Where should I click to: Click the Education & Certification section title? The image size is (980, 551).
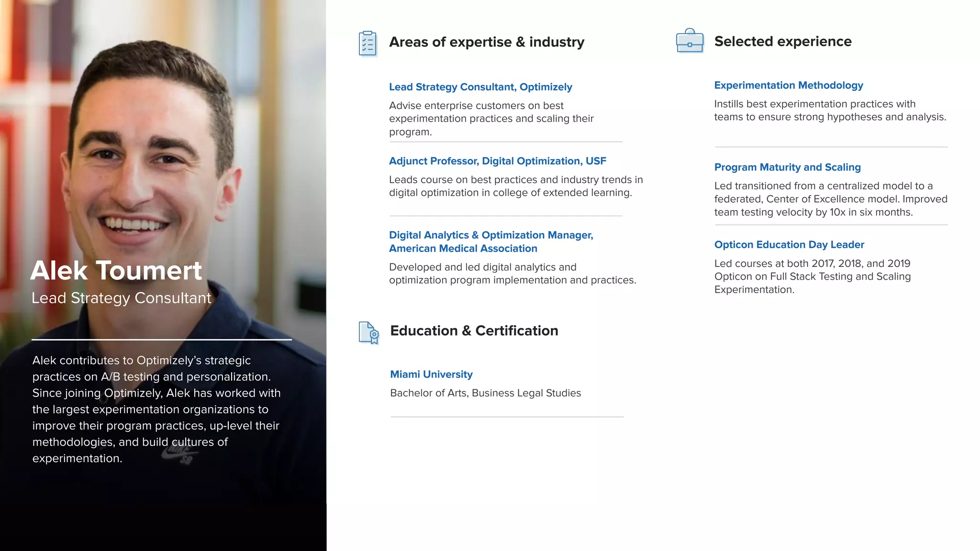coord(474,331)
